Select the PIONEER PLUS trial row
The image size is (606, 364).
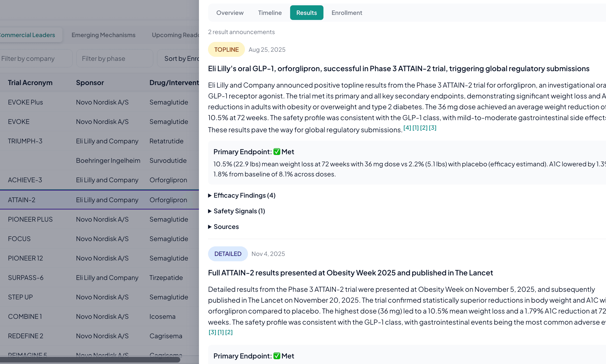point(99,219)
